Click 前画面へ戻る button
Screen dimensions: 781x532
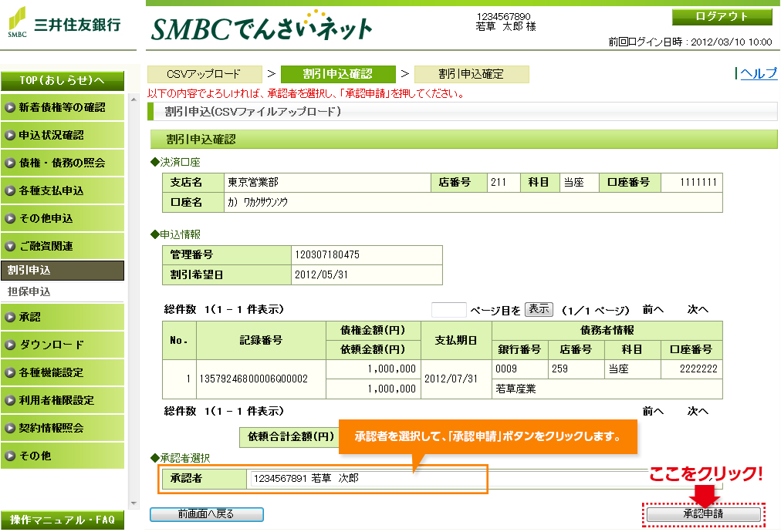(207, 514)
